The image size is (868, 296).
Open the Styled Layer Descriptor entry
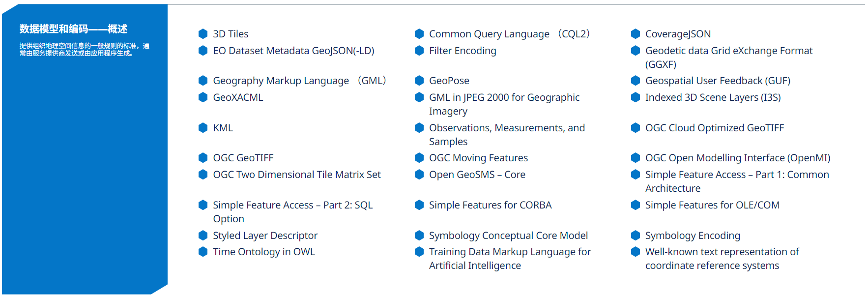265,236
